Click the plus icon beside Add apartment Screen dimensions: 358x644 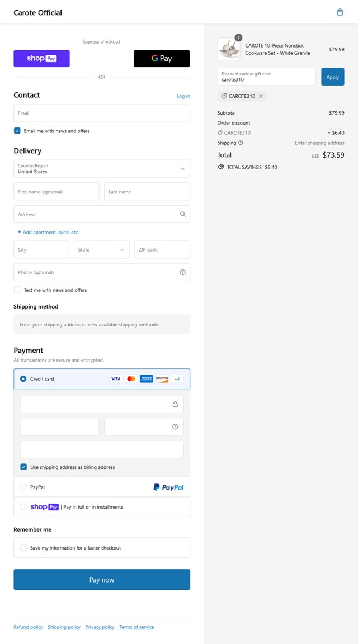point(20,232)
